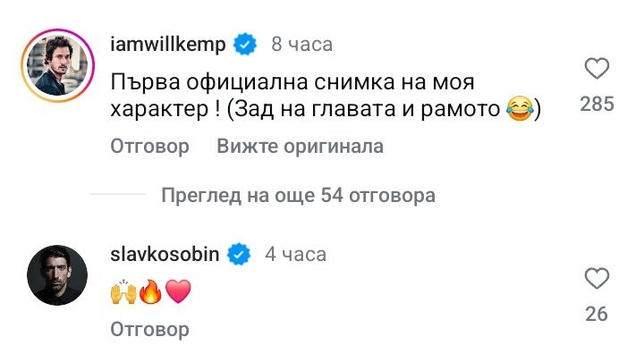View the 285 likes count

(597, 105)
